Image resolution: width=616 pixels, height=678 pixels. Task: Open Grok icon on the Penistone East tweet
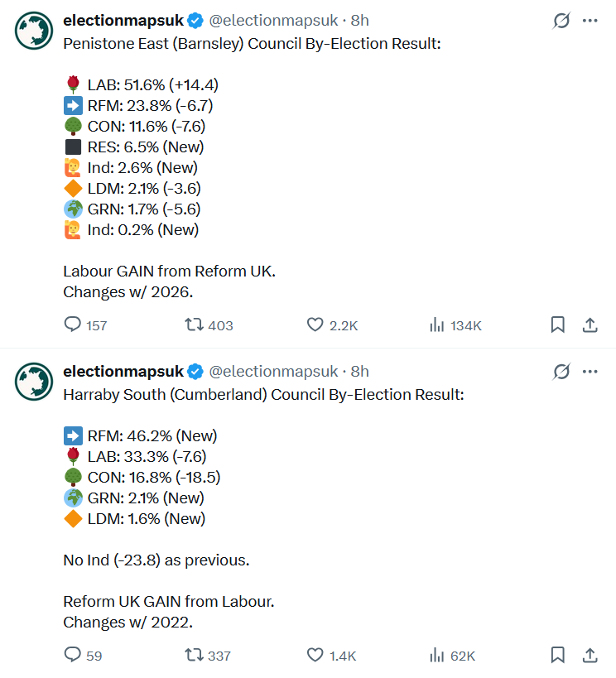pos(561,21)
